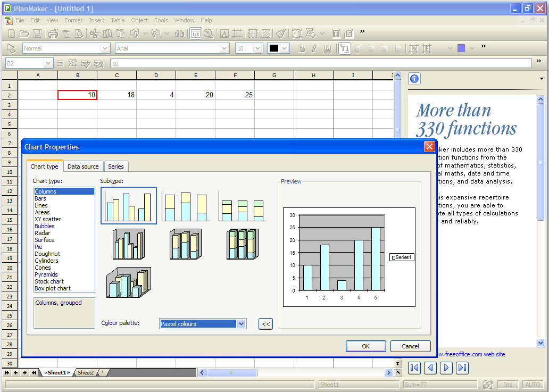Click the Copy icon in the toolbar
This screenshot has width=549, height=392.
pyautogui.click(x=107, y=34)
